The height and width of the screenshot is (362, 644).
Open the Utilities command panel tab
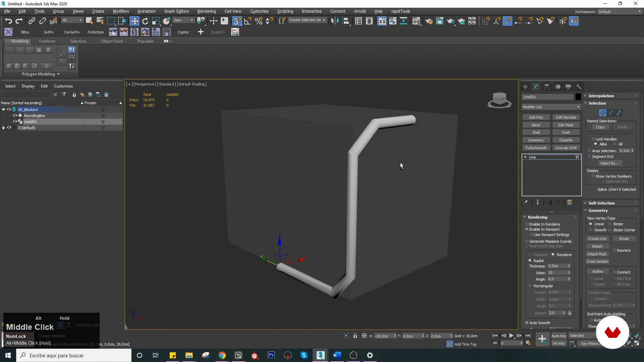pos(579,87)
